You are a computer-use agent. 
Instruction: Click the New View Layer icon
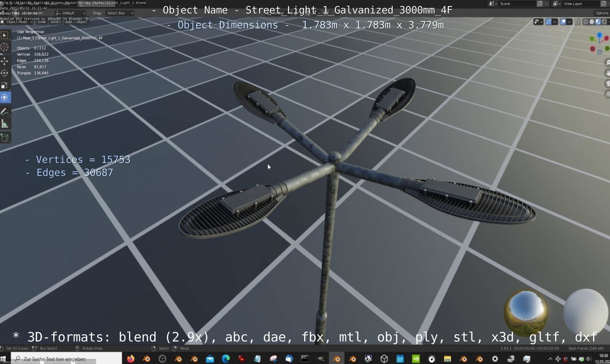point(603,4)
